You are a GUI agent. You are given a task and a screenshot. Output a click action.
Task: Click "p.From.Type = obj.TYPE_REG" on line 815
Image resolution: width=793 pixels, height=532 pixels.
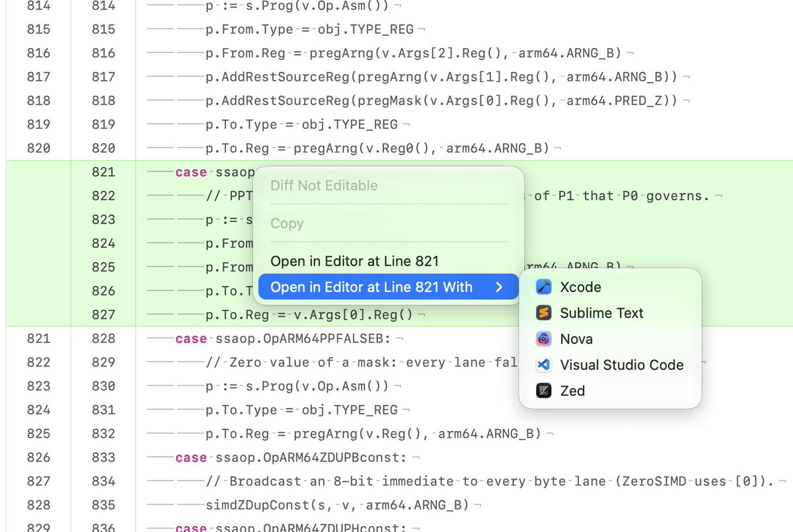tap(310, 29)
